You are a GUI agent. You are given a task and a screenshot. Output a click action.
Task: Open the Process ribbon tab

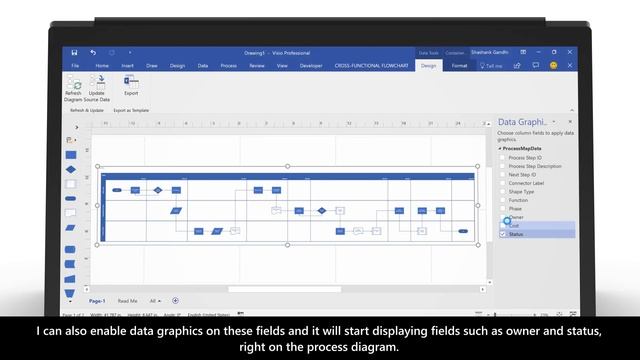tap(229, 66)
